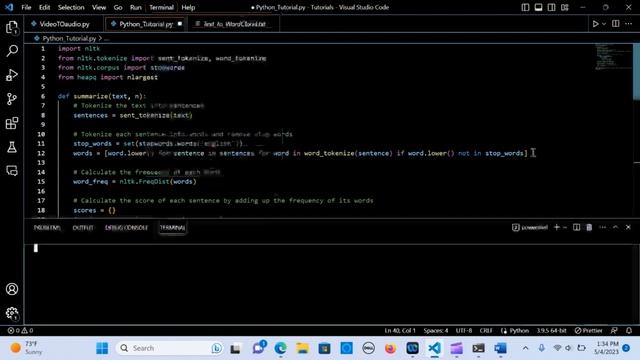
Task: Click Ln 40, Col 1 status item
Action: click(400, 331)
